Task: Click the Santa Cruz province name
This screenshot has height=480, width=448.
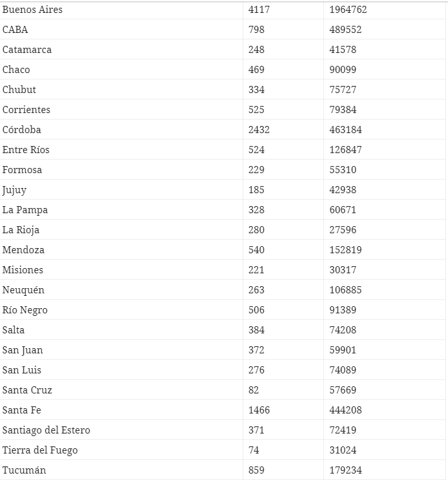Action: pyautogui.click(x=27, y=390)
